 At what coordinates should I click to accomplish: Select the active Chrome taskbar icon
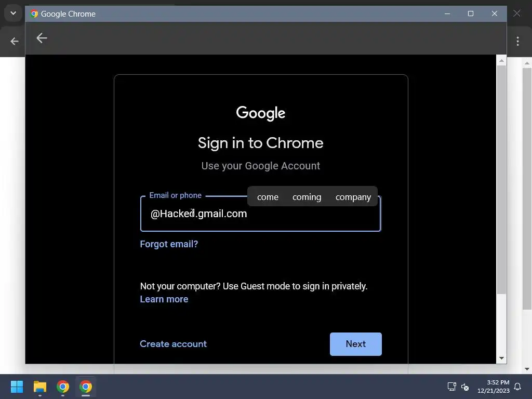coord(86,387)
